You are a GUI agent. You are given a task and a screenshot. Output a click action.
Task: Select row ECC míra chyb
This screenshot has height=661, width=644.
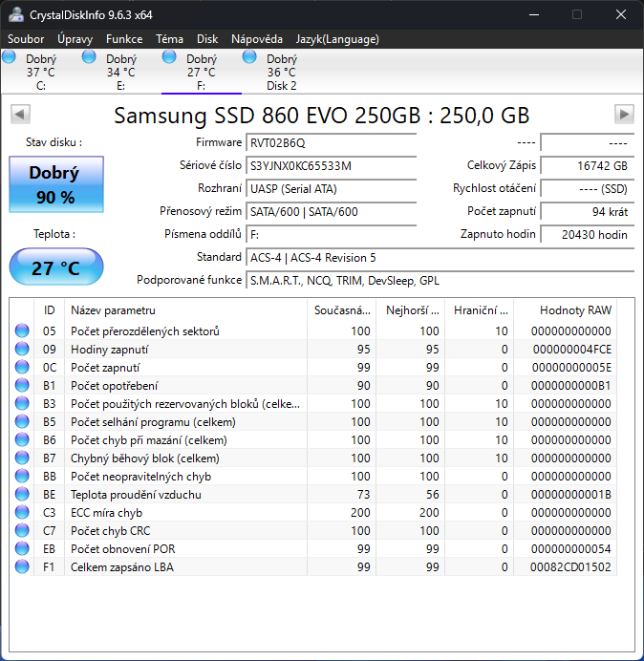(313, 512)
